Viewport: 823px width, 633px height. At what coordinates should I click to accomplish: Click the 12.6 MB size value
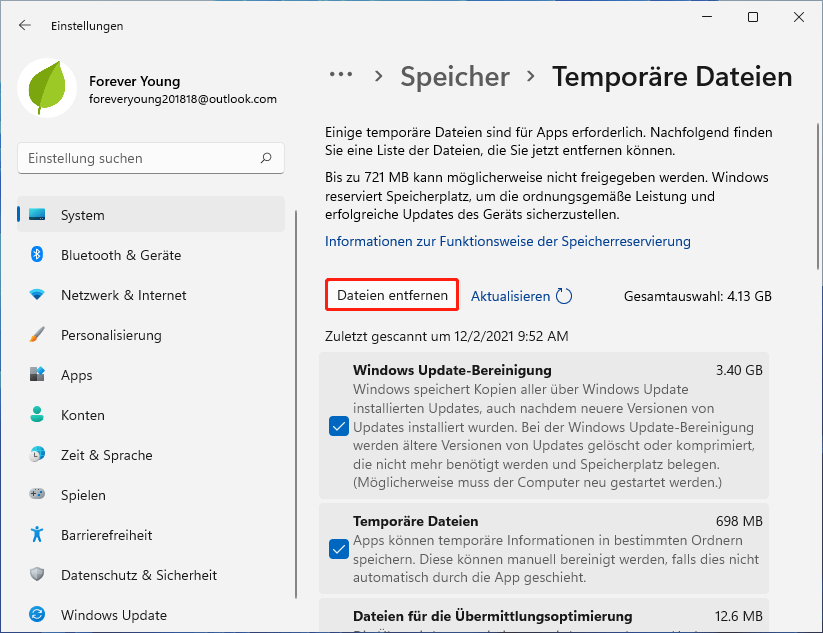pyautogui.click(x=738, y=616)
